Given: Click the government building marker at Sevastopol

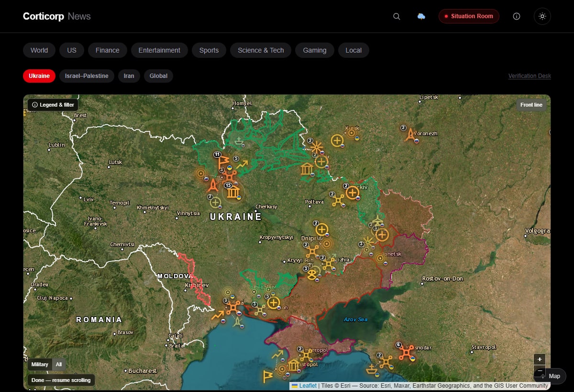Looking at the screenshot, I should [293, 366].
